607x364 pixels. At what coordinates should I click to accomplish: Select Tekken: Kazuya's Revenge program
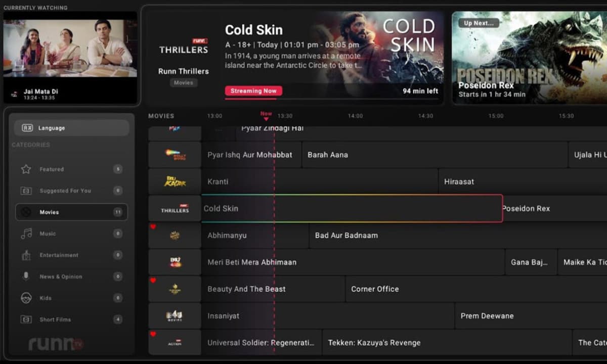coord(447,342)
